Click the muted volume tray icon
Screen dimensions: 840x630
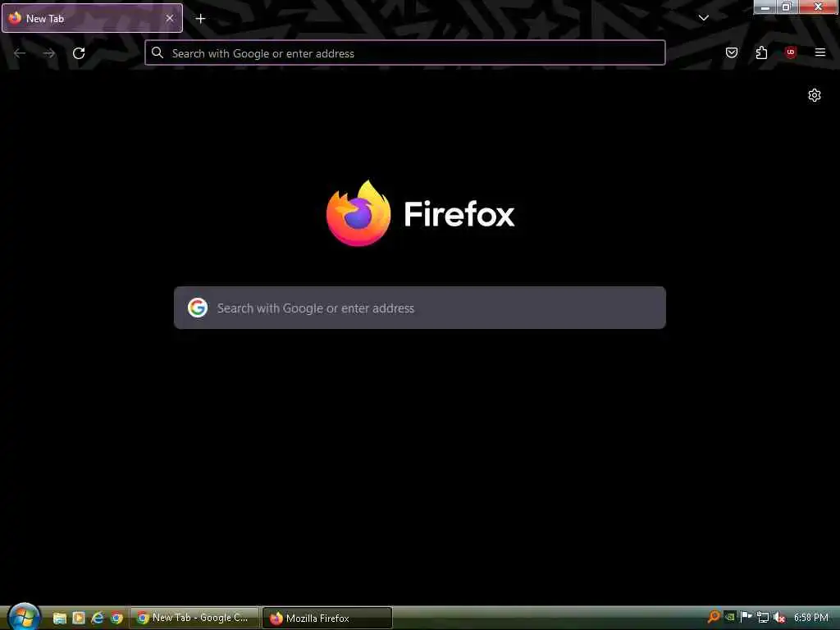click(779, 617)
